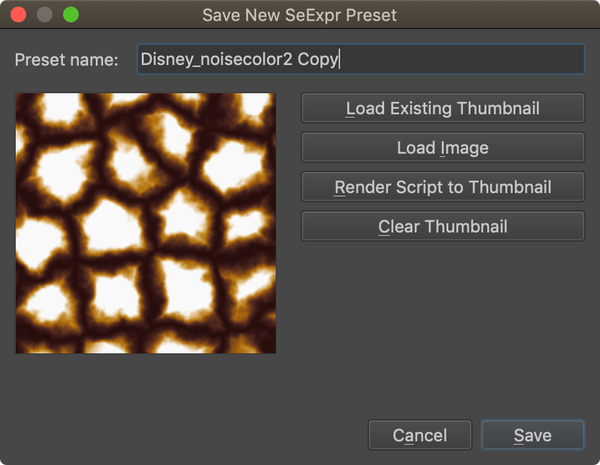
Task: Click the "Save New SeExpr Preset" window title
Action: click(299, 15)
